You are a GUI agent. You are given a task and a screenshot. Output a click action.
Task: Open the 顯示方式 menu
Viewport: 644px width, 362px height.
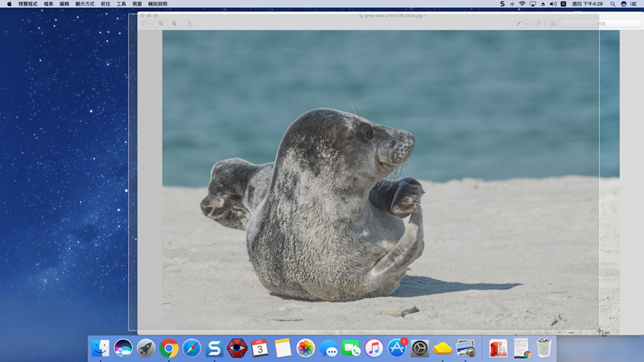click(85, 4)
